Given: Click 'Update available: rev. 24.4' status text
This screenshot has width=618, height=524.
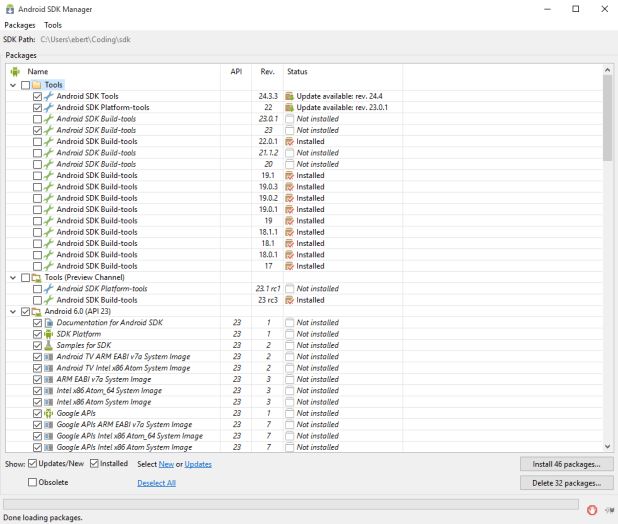Looking at the screenshot, I should [339, 97].
